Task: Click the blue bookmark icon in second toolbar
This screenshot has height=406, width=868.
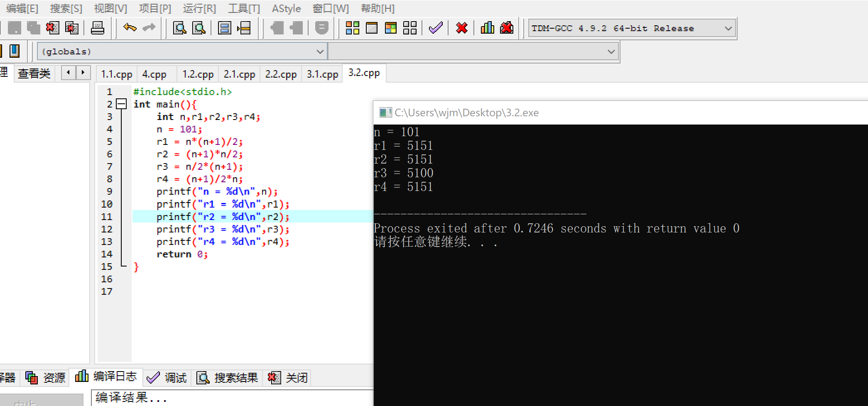Action: [x=15, y=51]
